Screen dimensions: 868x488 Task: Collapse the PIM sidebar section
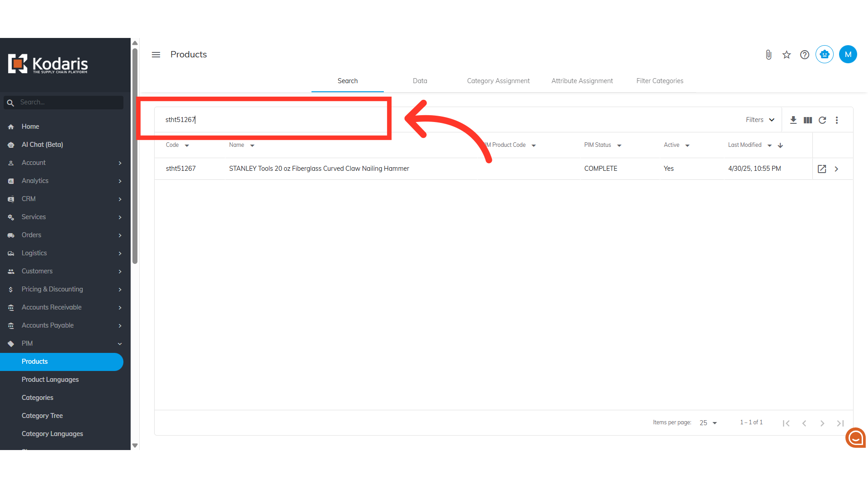click(120, 343)
